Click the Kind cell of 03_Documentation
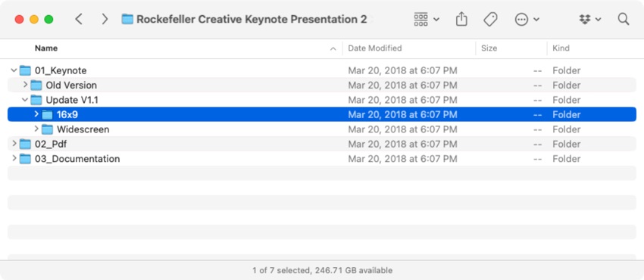This screenshot has width=644, height=280. (x=567, y=159)
